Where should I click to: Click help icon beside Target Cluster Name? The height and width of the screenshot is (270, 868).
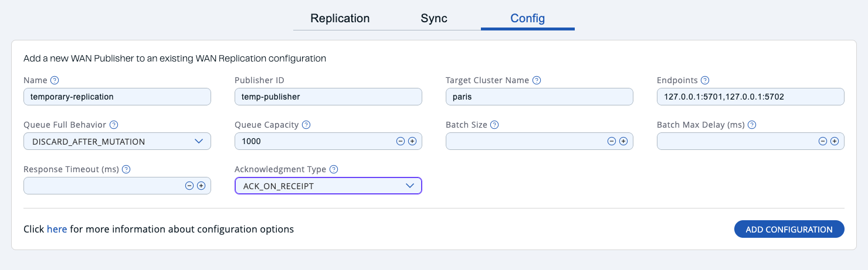(x=536, y=80)
